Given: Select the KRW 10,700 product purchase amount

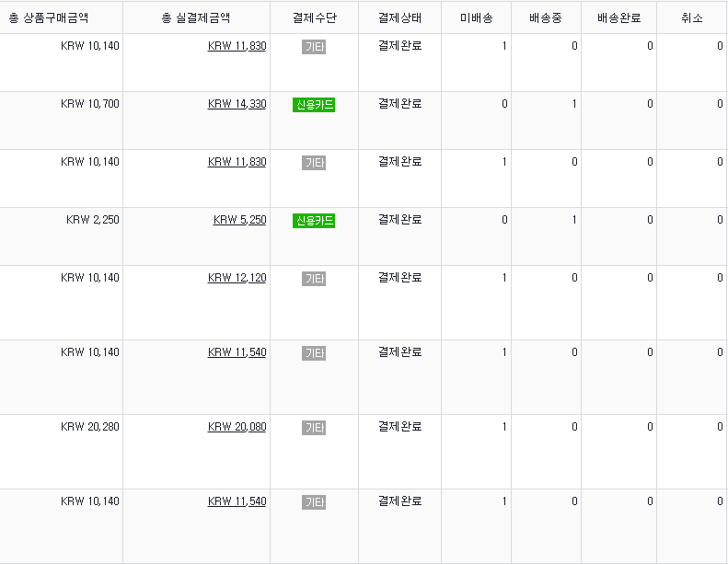Looking at the screenshot, I should click(x=89, y=104).
